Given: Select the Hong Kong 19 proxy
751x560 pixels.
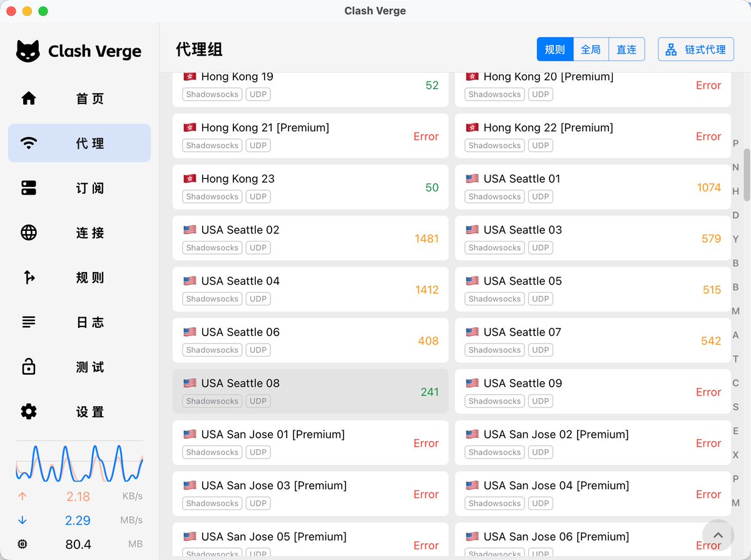Looking at the screenshot, I should [310, 89].
